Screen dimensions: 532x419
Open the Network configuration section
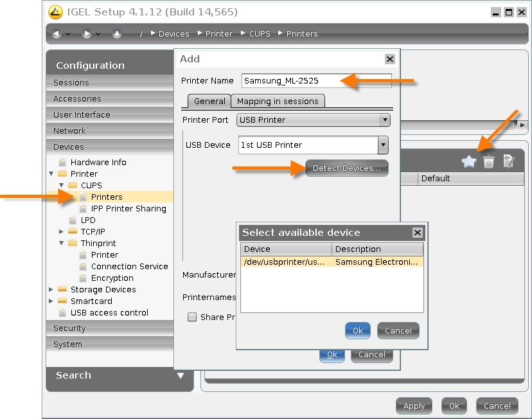[x=110, y=130]
